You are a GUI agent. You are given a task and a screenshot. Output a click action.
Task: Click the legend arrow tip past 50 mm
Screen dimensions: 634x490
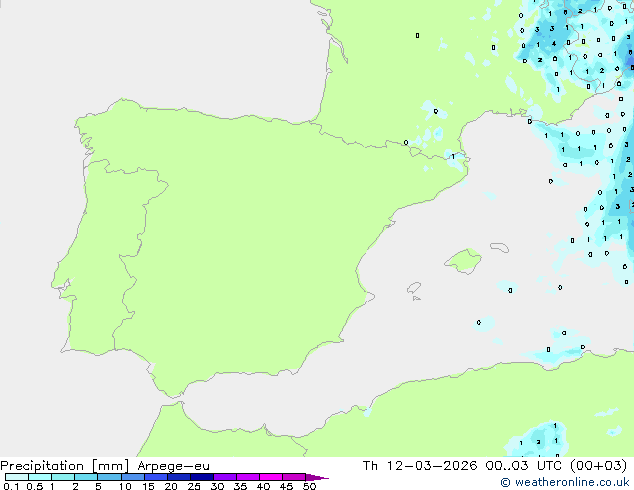point(322,478)
